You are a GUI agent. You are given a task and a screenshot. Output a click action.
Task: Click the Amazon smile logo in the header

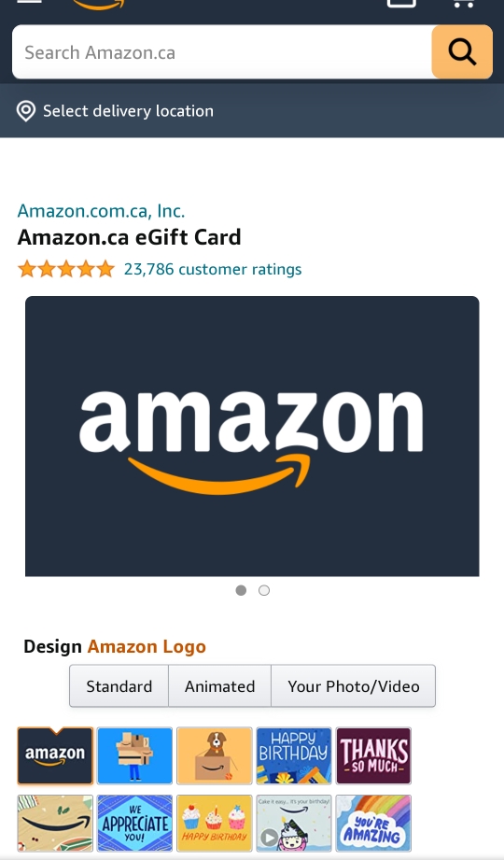coord(99,5)
